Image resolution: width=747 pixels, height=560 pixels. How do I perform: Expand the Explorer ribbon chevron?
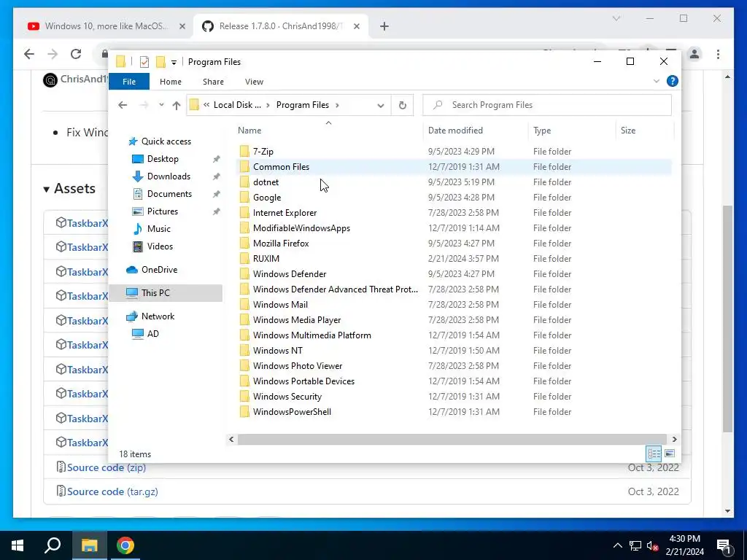pos(657,81)
